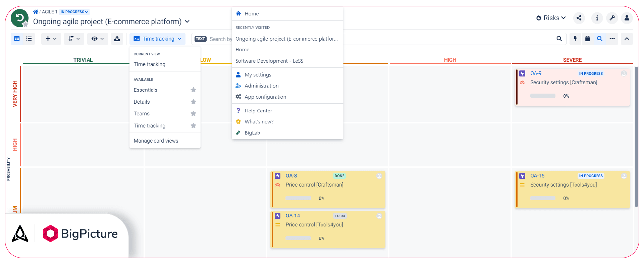The width and height of the screenshot is (644, 265).
Task: Click the magnifier inside the search field
Action: point(559,39)
